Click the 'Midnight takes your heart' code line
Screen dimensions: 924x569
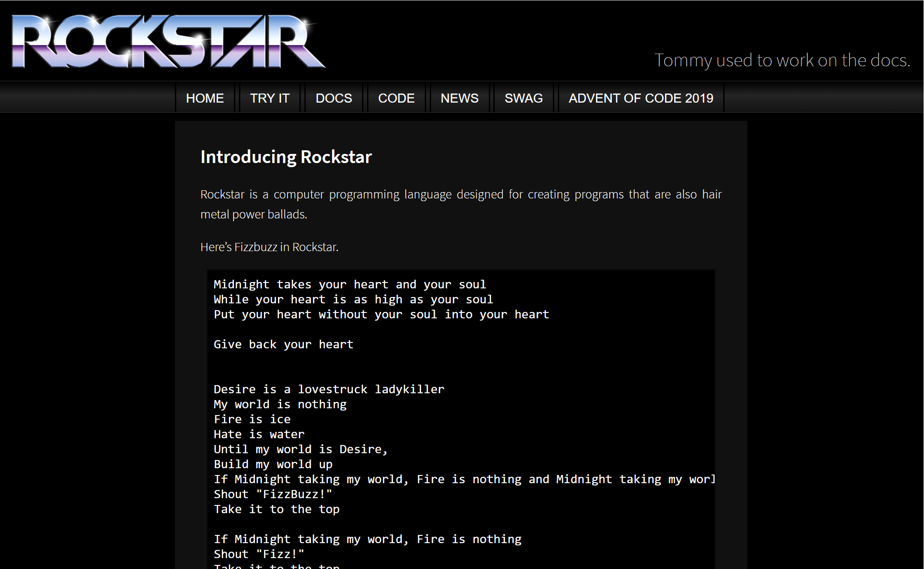(350, 285)
